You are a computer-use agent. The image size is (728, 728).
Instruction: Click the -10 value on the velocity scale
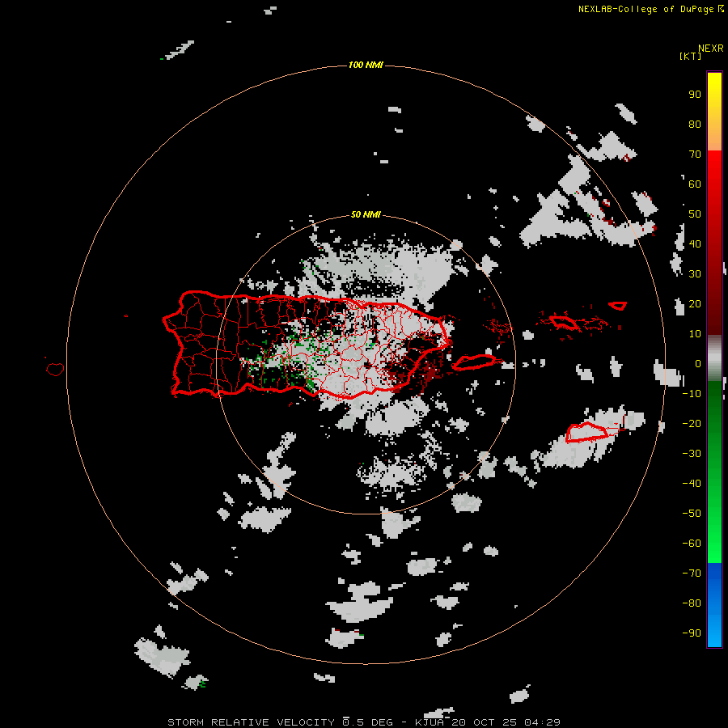click(x=692, y=394)
